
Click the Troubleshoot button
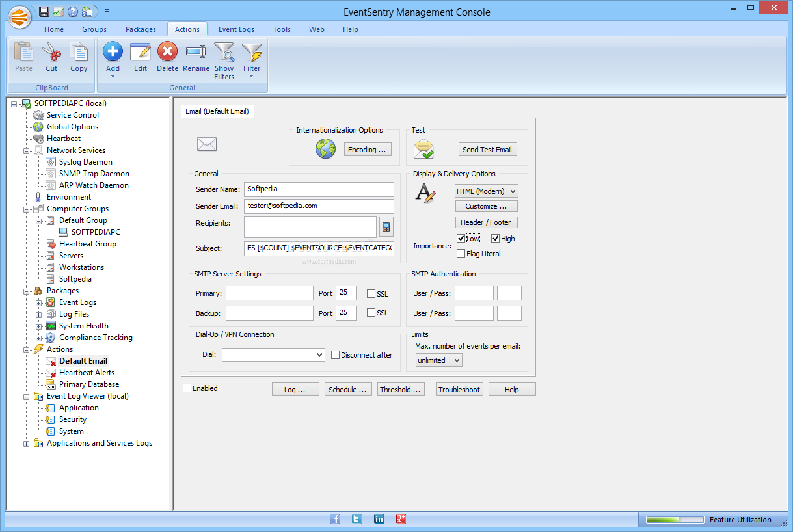(x=459, y=389)
